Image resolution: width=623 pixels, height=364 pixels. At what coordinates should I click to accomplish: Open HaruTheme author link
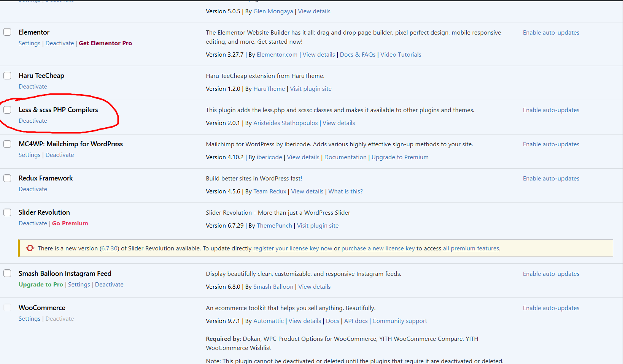[269, 89]
